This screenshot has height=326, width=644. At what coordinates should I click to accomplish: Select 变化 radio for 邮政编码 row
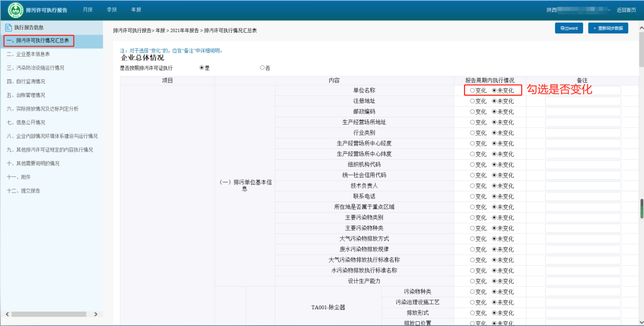pyautogui.click(x=473, y=111)
